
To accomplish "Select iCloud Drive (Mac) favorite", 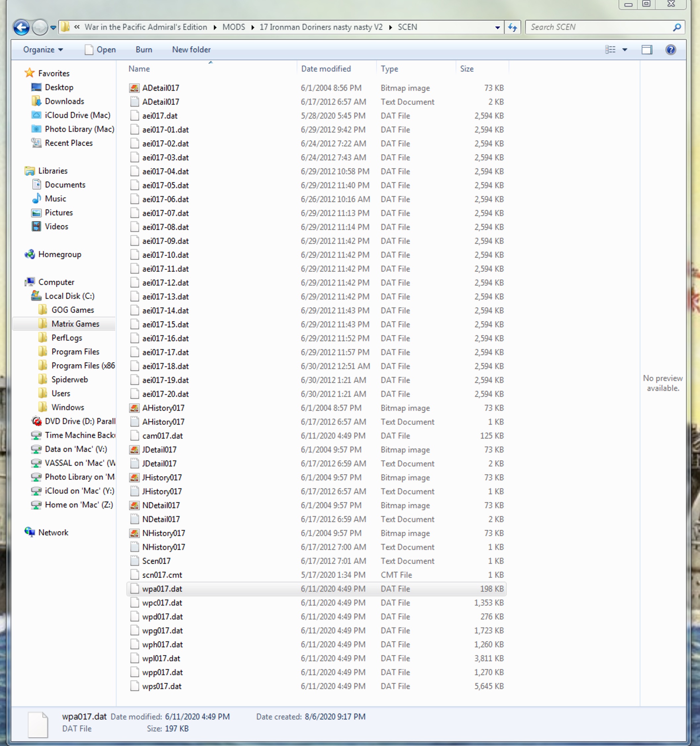I will pos(77,115).
